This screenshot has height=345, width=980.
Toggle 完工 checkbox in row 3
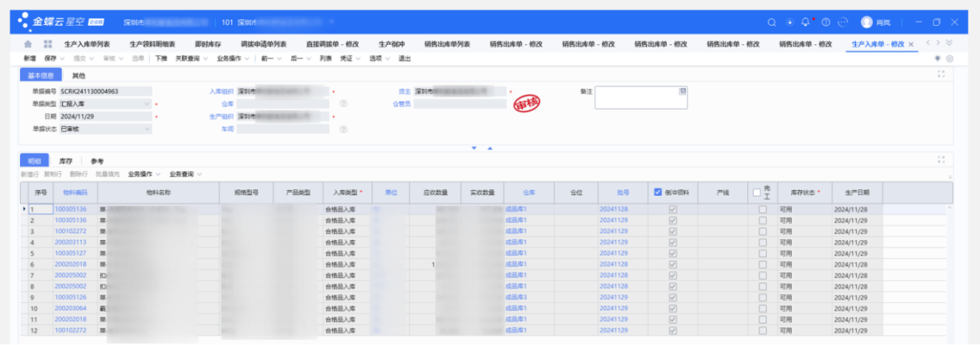pyautogui.click(x=762, y=232)
